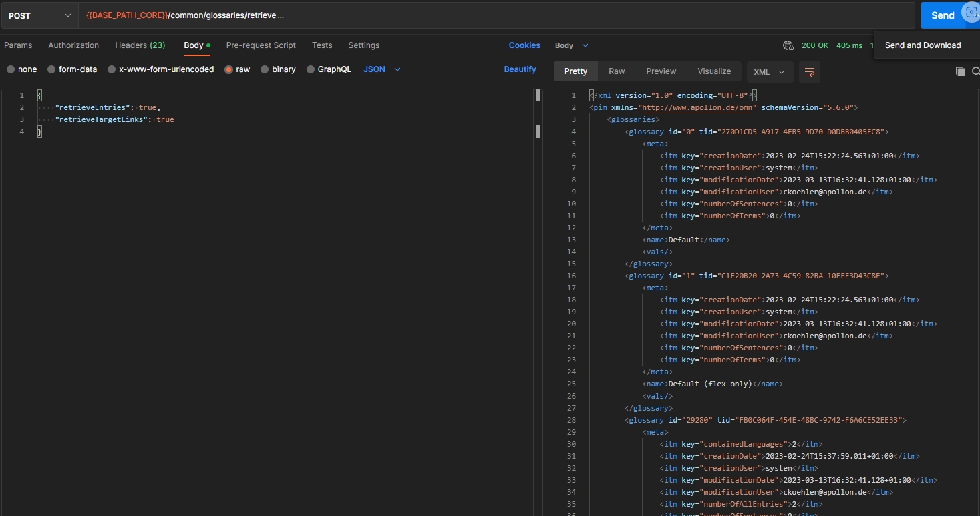Click the screen capture icon over Send
Image resolution: width=980 pixels, height=516 pixels.
coord(970,13)
